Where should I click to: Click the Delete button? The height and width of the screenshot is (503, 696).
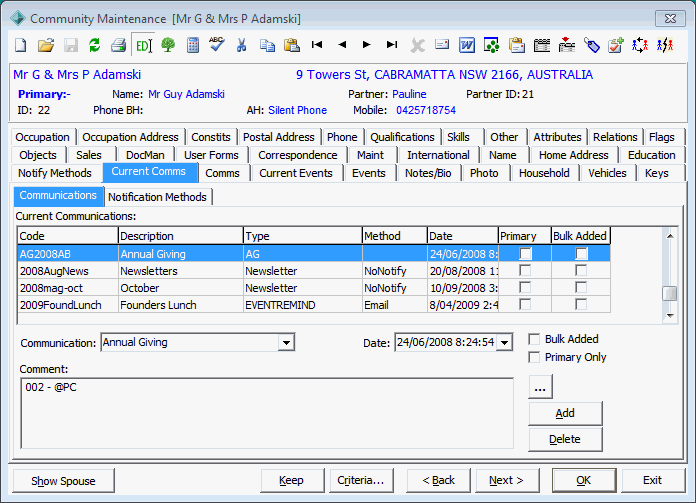click(x=565, y=440)
